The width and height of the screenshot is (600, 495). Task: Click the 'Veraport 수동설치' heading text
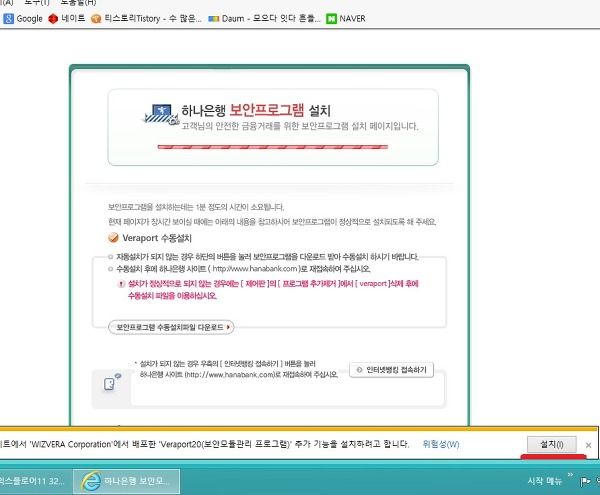pos(157,238)
